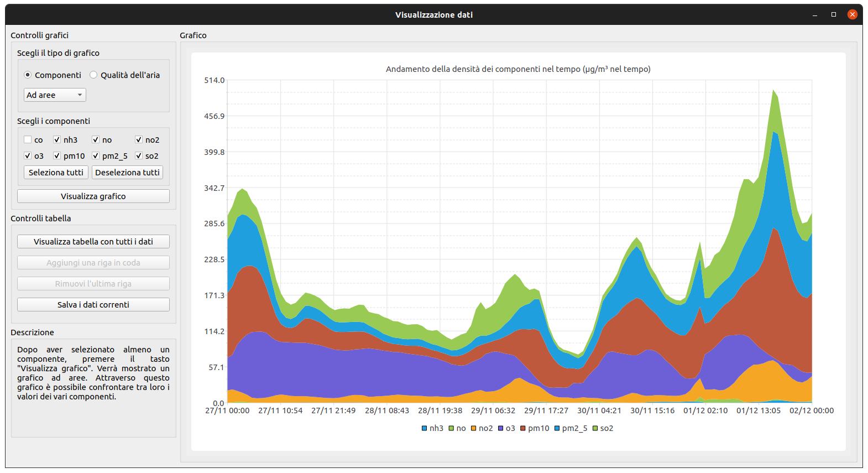Click the nh3 legend color swatch

(x=425, y=428)
